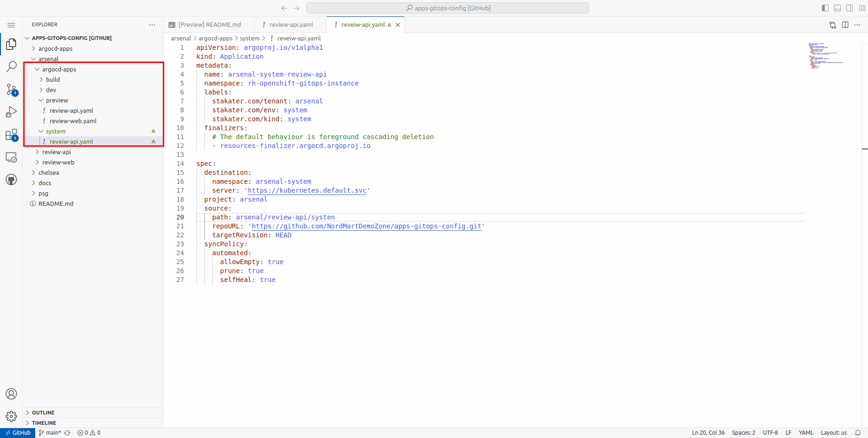The height and width of the screenshot is (438, 868).
Task: Toggle the secondary side bar layout button
Action: (850, 8)
